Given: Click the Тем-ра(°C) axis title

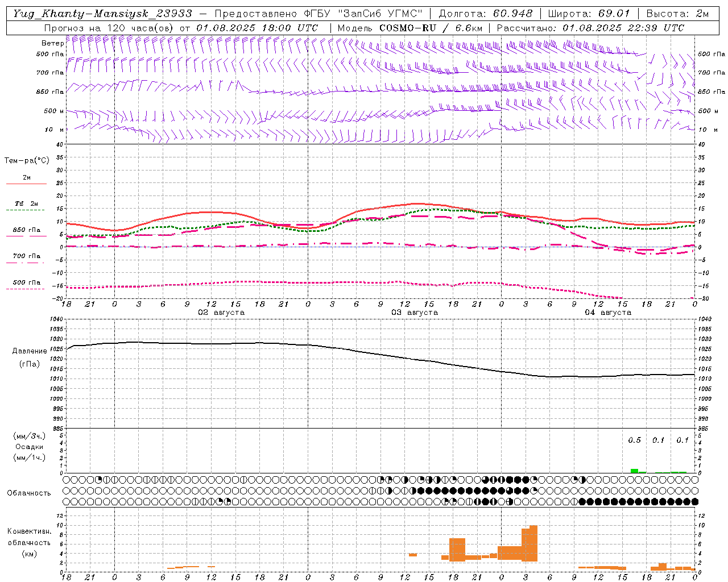Looking at the screenshot, I should coord(27,161).
